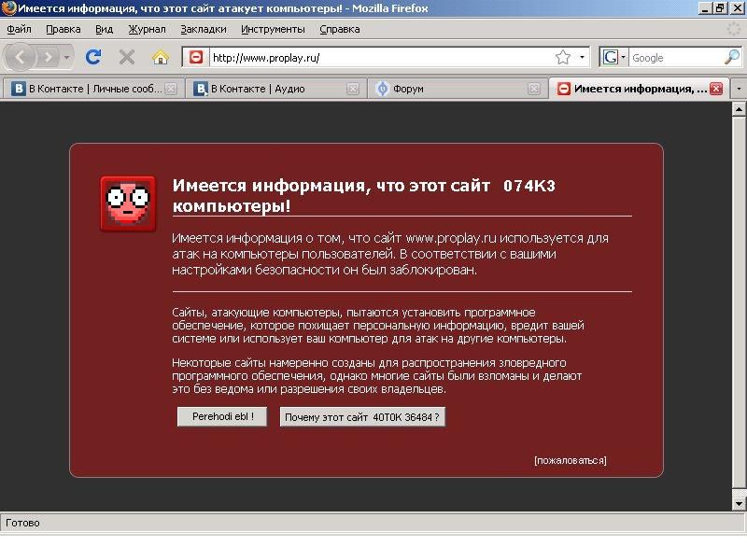Click the warning heading Имеется информация, что этот сайт
The image size is (747, 560).
point(331,185)
